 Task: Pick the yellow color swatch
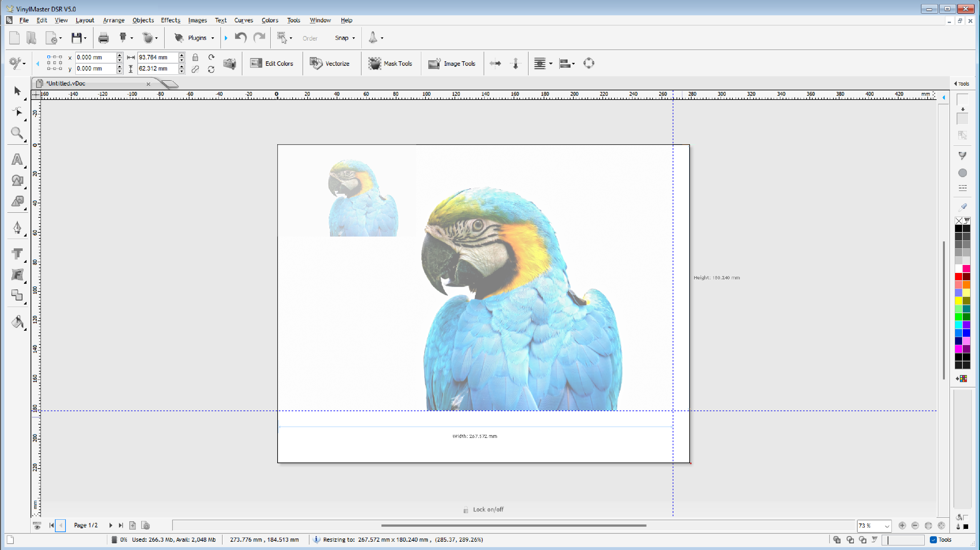[959, 301]
